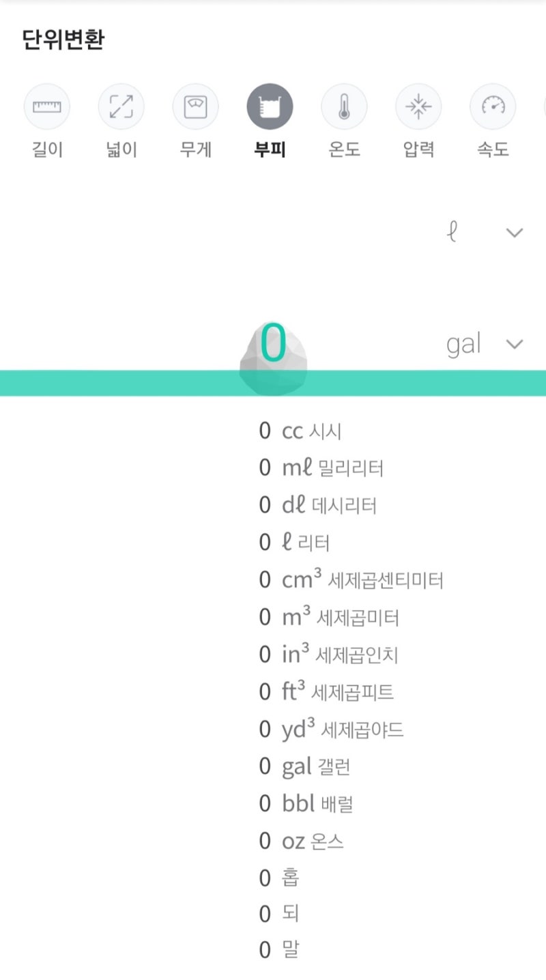Click the partially visible icon right of 속도
The image size is (546, 980).
click(541, 106)
